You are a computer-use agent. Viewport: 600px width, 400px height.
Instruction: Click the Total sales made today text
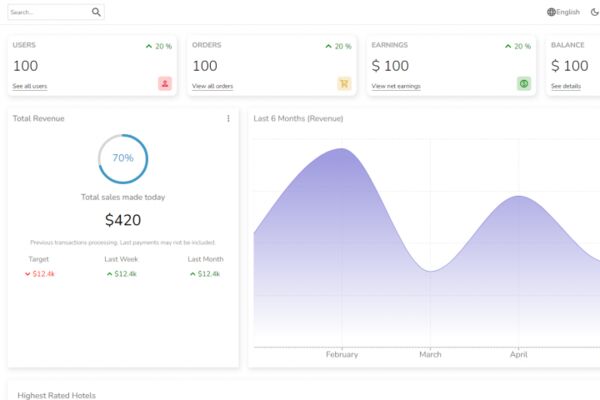pyautogui.click(x=123, y=197)
